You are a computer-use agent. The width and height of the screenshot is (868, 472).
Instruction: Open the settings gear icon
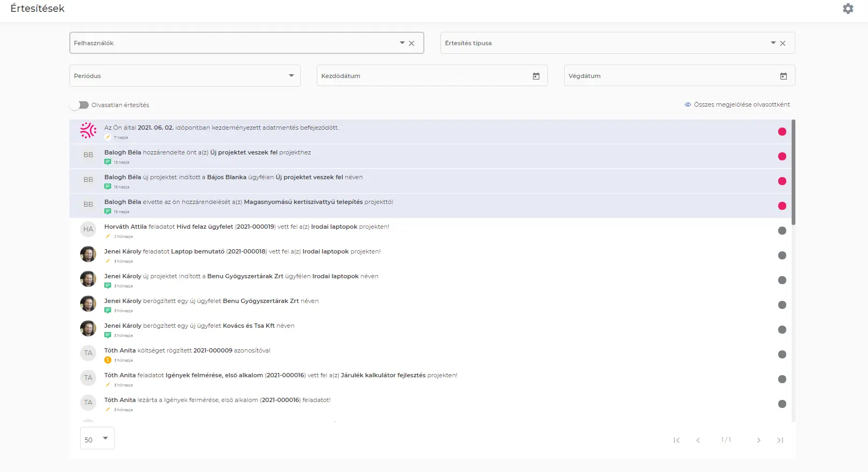click(848, 9)
